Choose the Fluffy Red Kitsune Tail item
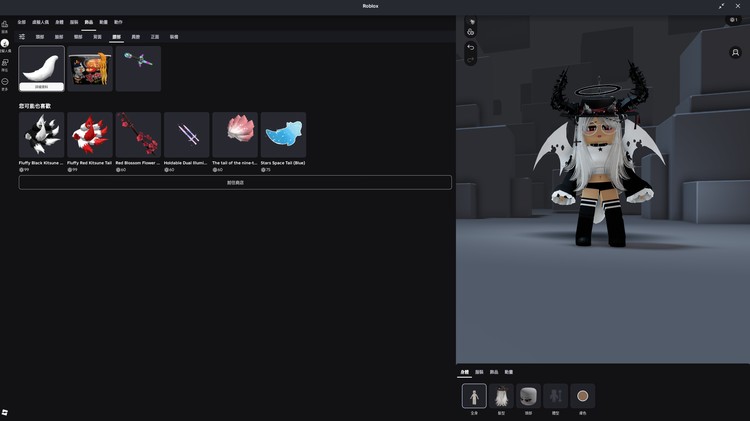Viewport: 750px width, 421px height. click(90, 134)
